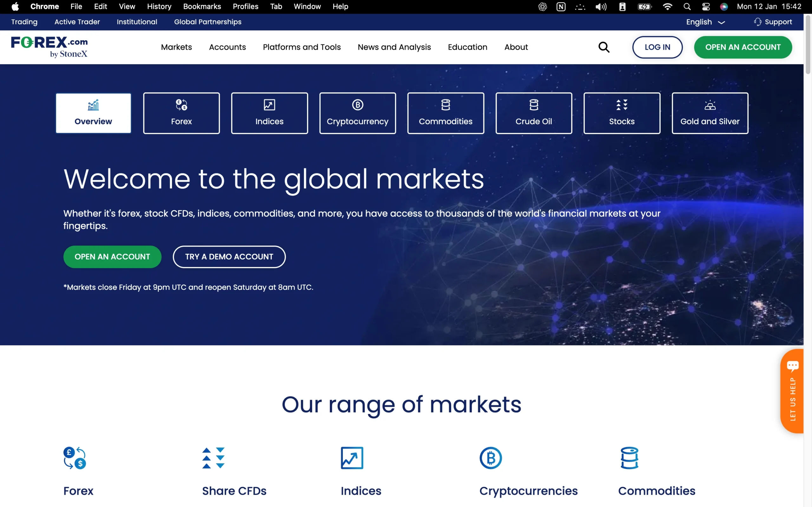This screenshot has width=812, height=507.
Task: Expand the English language dropdown
Action: pos(704,22)
